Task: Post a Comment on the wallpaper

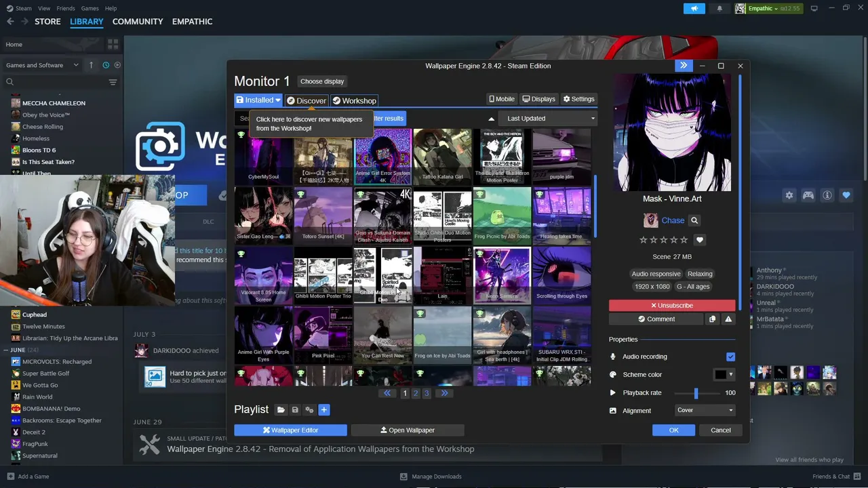Action: click(656, 319)
